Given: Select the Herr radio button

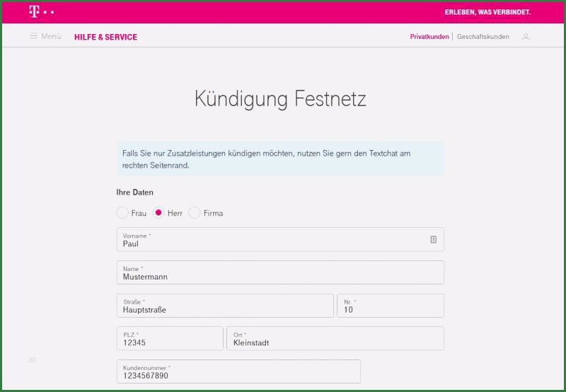Looking at the screenshot, I should 158,212.
